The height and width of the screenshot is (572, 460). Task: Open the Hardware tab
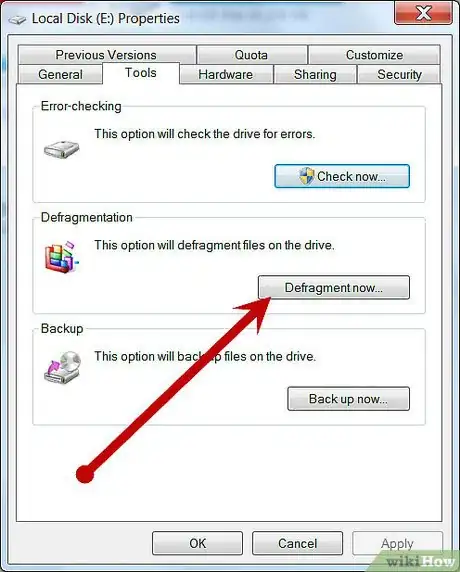tap(226, 74)
